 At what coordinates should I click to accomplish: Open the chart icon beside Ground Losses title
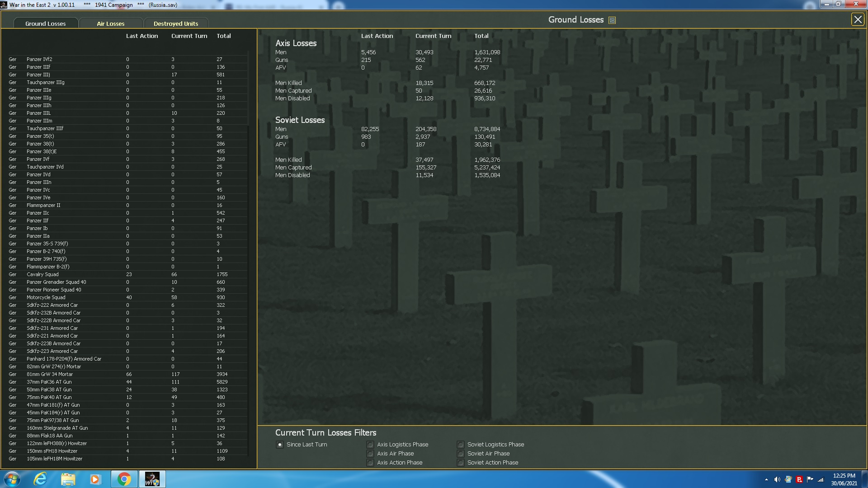[x=612, y=20]
